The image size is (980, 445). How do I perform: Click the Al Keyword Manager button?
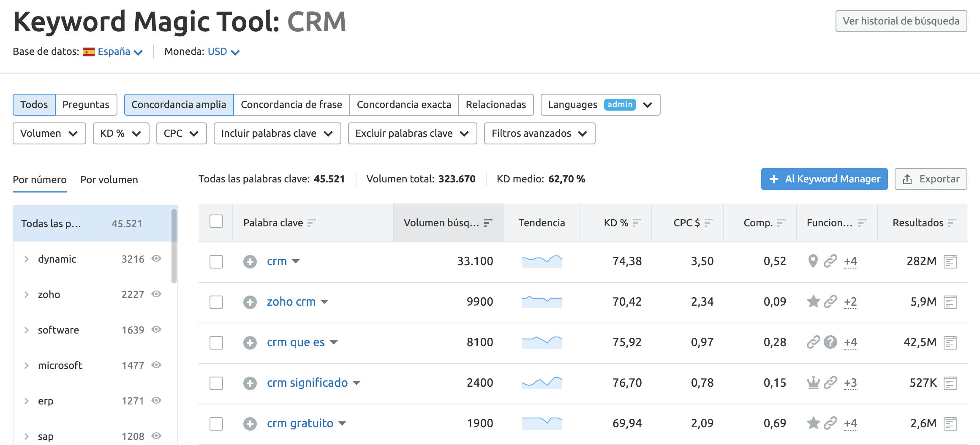[824, 179]
